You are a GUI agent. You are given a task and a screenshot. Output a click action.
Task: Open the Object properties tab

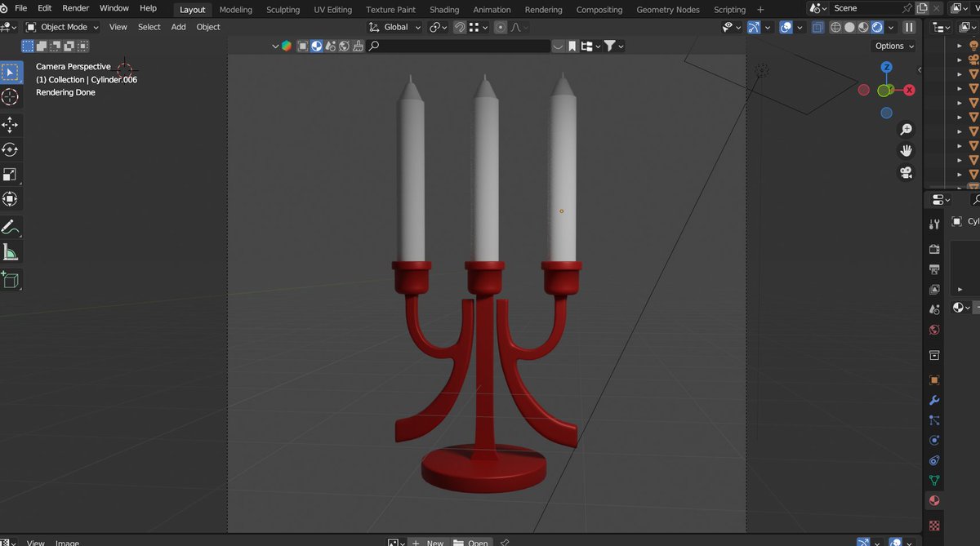pyautogui.click(x=934, y=380)
